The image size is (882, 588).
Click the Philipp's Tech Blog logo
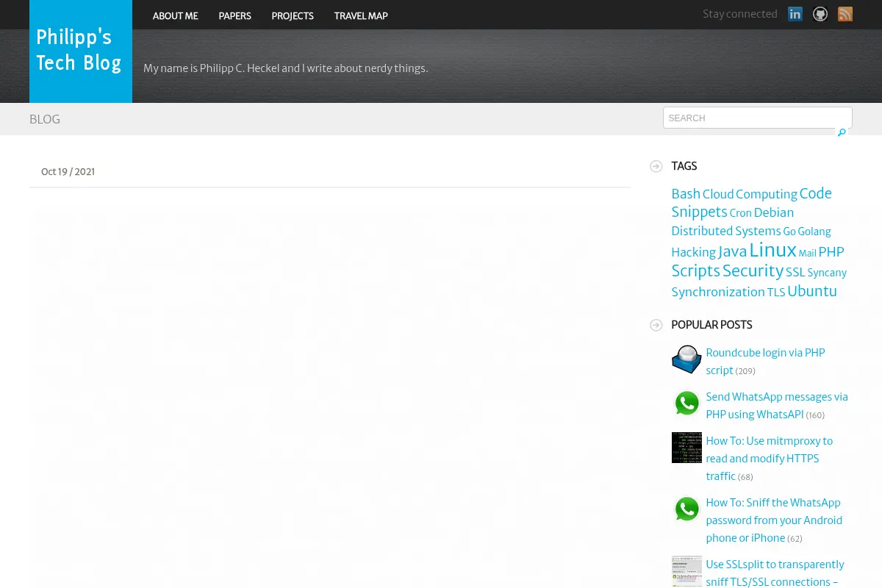point(81,51)
